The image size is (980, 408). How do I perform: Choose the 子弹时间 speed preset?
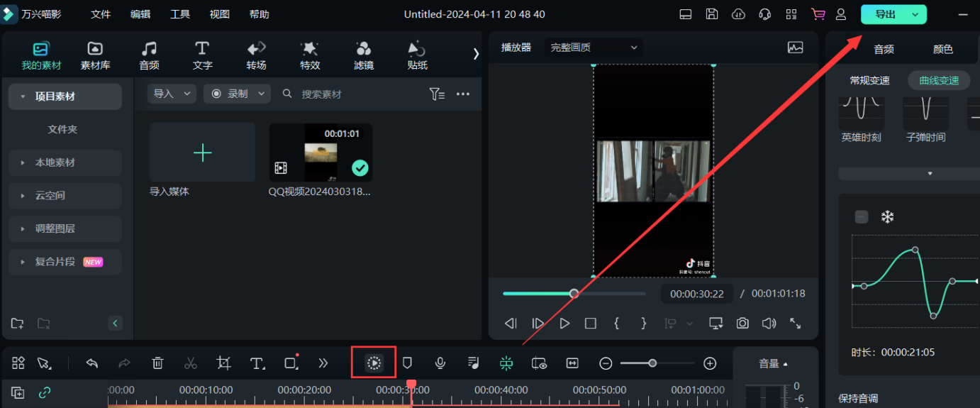tap(925, 118)
